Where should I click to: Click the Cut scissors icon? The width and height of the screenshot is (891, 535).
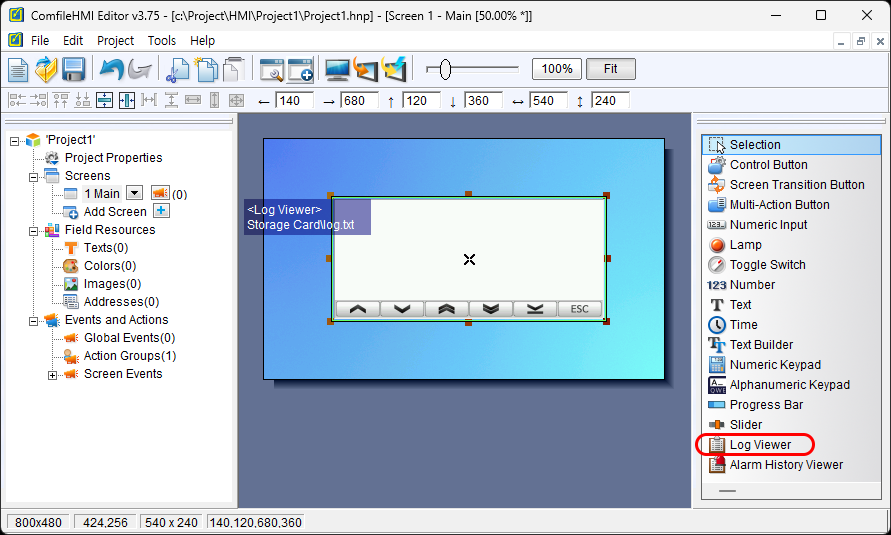[x=178, y=70]
